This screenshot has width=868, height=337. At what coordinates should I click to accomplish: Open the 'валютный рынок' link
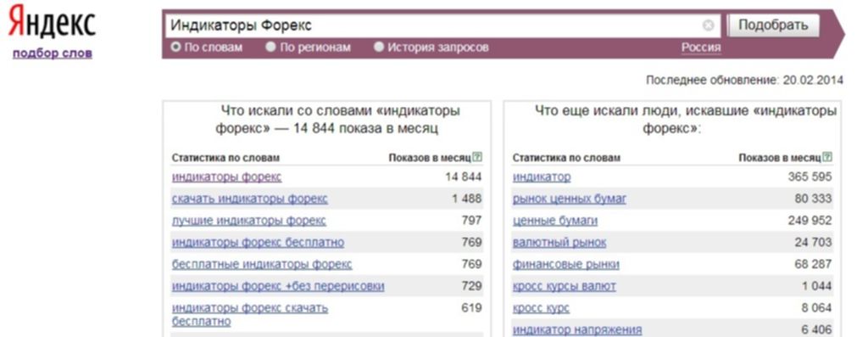tap(559, 242)
